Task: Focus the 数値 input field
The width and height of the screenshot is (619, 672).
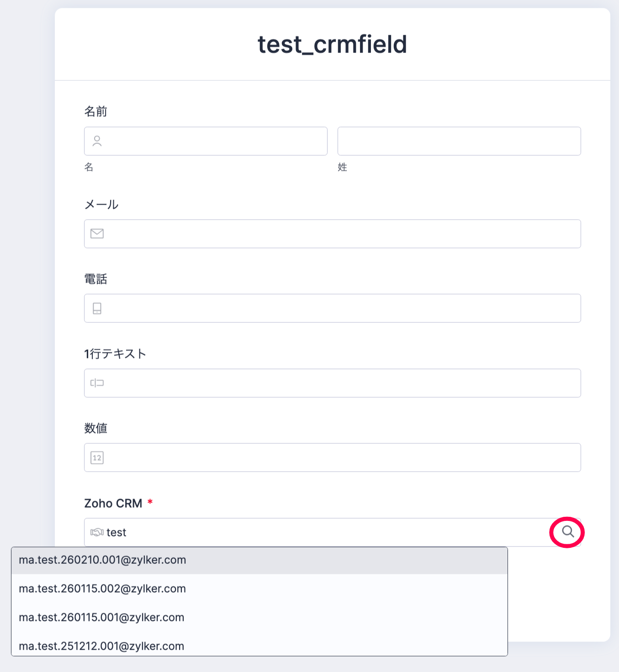Action: click(338, 457)
